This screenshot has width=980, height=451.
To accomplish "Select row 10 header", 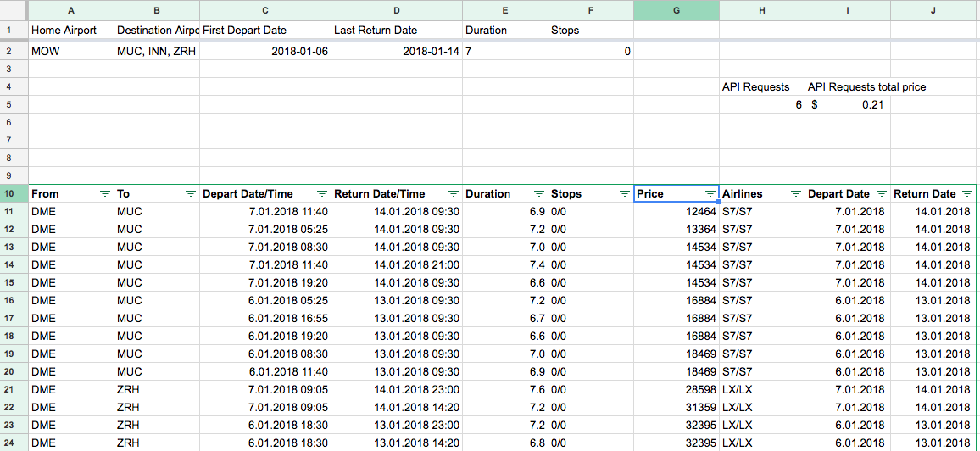I will click(x=14, y=194).
